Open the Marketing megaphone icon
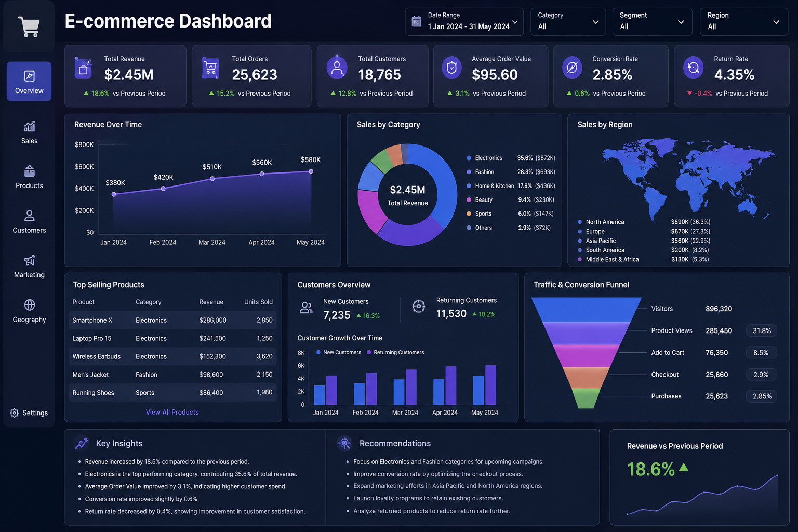Screen dimensions: 798x532 [30, 260]
